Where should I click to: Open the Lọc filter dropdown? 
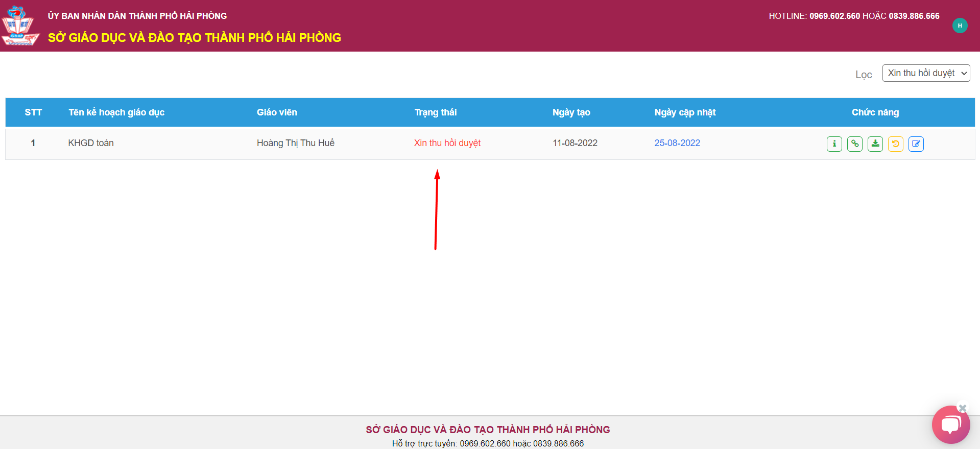(x=926, y=73)
